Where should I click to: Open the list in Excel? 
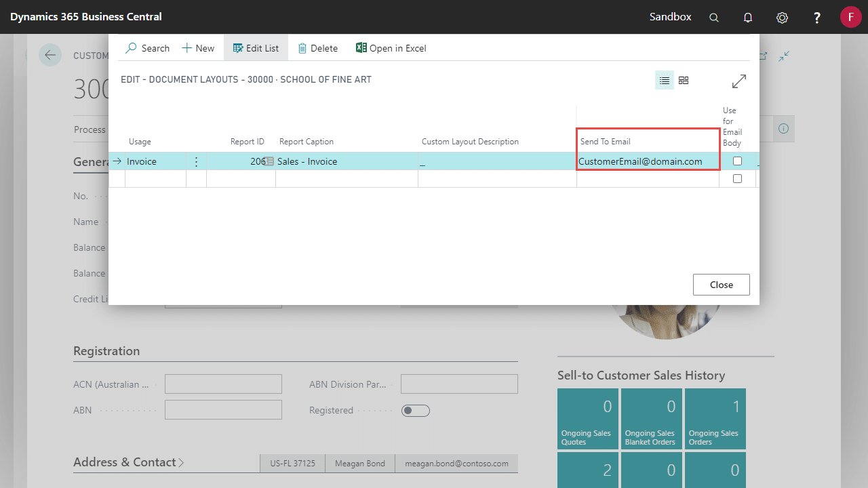point(391,48)
